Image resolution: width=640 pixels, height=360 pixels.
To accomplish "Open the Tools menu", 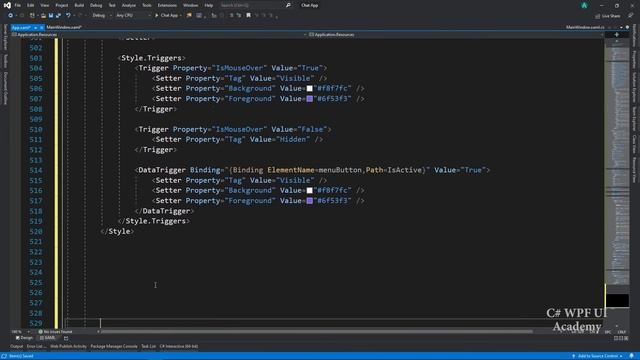I will coord(147,5).
